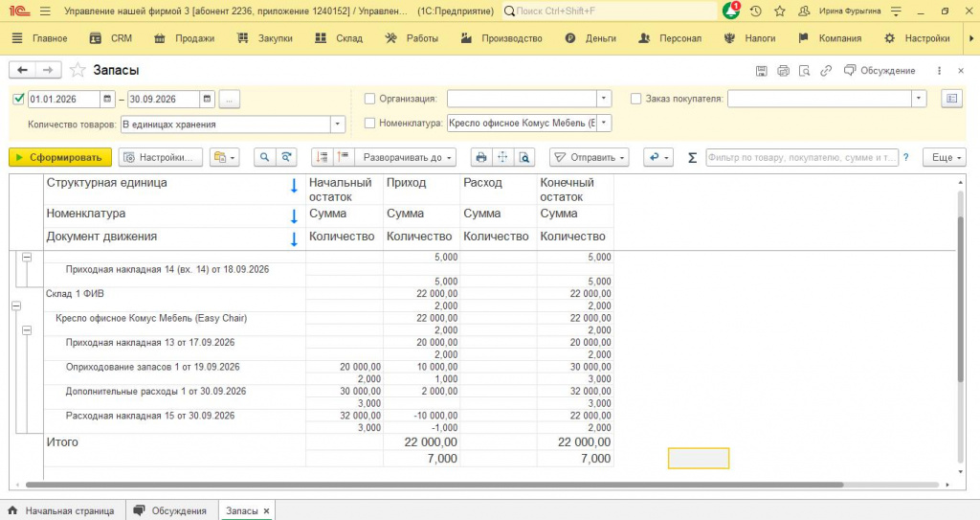This screenshot has width=980, height=520.
Task: Collapse the Кресло офисное Комус Мебель group
Action: 27,329
